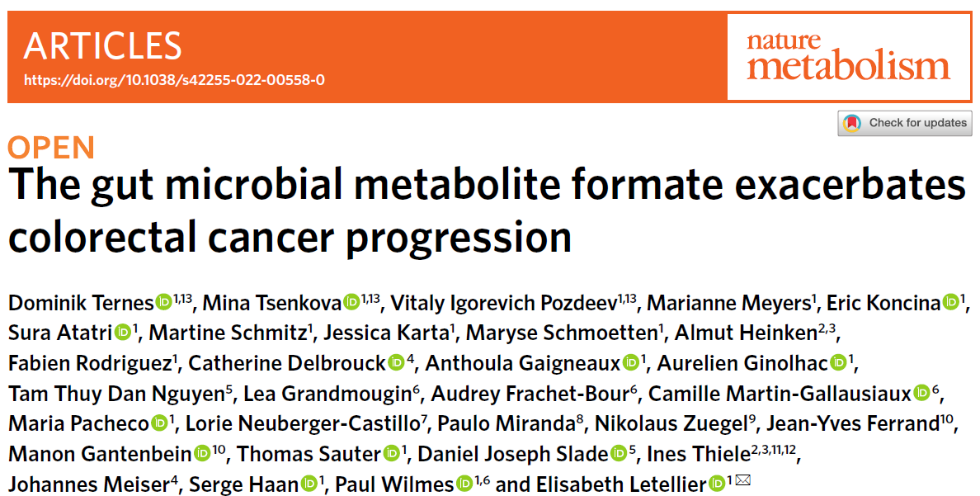
Task: Click the ORCID icon after Aurelien Ginolhac
Action: point(839,363)
